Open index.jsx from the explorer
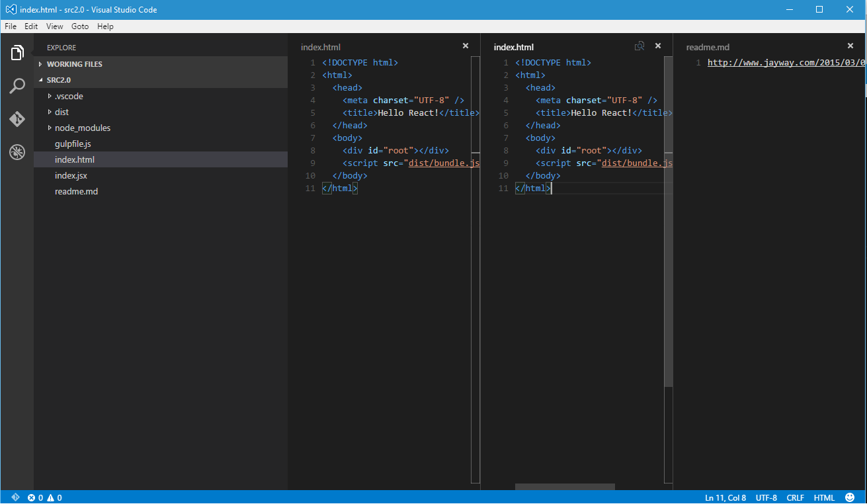This screenshot has width=867, height=504. click(161, 175)
